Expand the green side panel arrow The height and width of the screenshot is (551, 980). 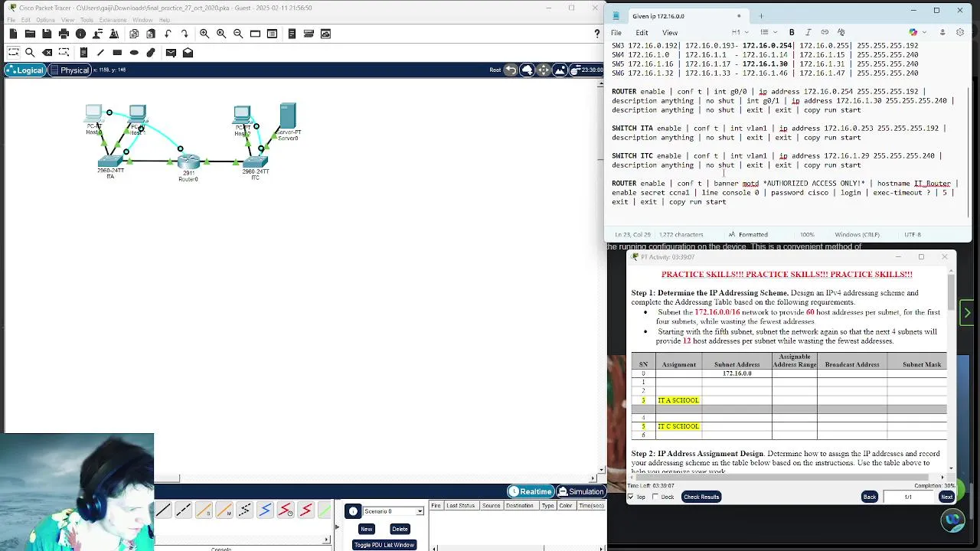coord(967,312)
